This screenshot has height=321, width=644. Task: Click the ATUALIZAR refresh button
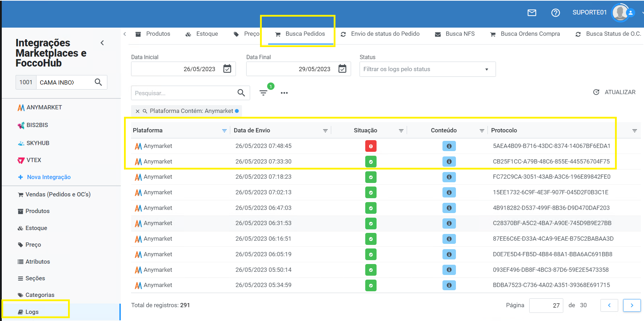click(x=614, y=92)
